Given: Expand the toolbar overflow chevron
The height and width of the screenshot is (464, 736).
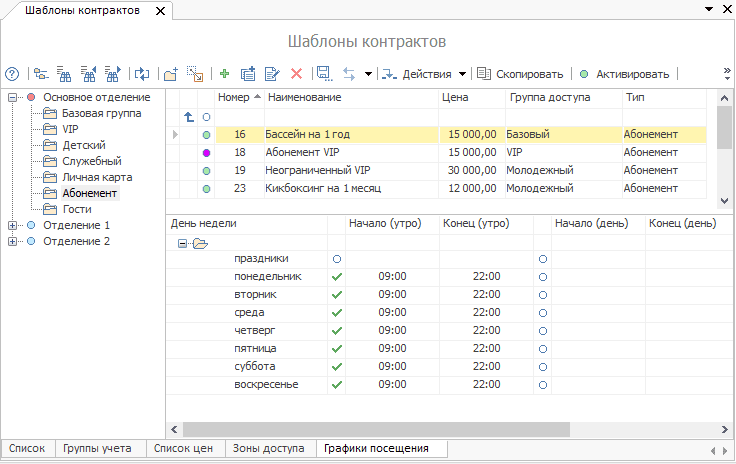Looking at the screenshot, I should (x=727, y=74).
